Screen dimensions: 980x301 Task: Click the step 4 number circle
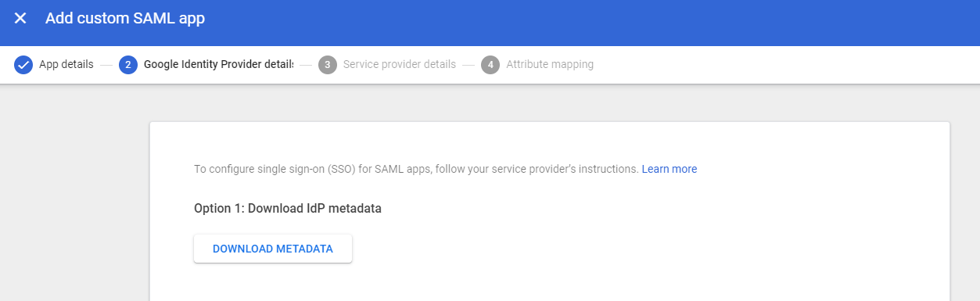490,64
